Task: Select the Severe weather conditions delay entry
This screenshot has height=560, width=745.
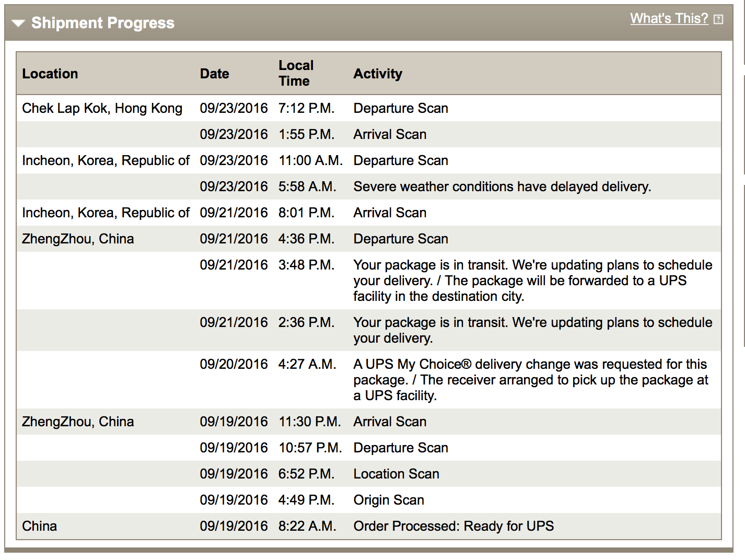Action: point(502,186)
